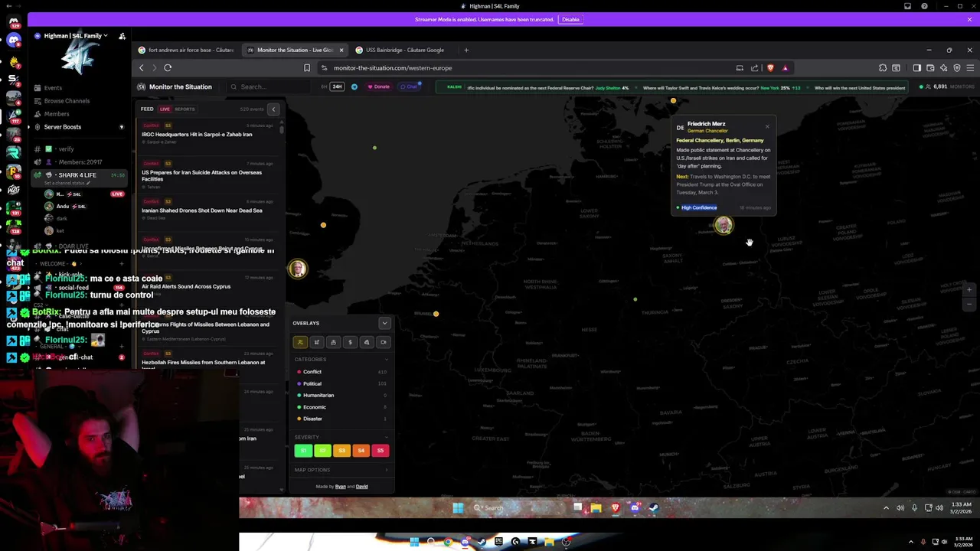This screenshot has height=551, width=980.
Task: Switch feed to REPORTS mode
Action: pos(185,109)
